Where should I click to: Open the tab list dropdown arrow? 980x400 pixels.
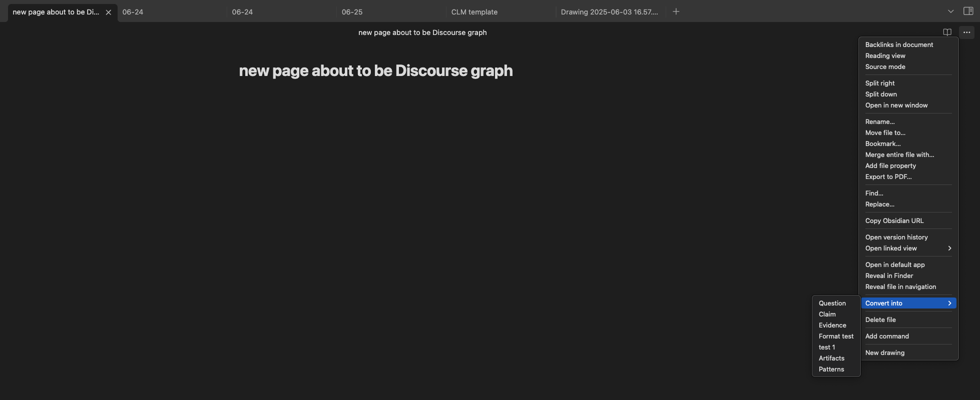pos(950,11)
